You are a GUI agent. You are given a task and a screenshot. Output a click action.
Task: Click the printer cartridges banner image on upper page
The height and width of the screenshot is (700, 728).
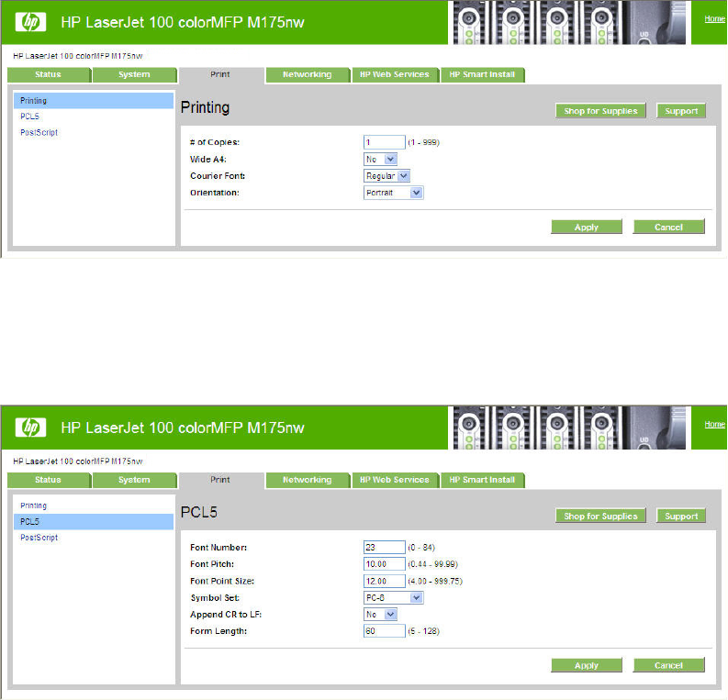[x=569, y=22]
